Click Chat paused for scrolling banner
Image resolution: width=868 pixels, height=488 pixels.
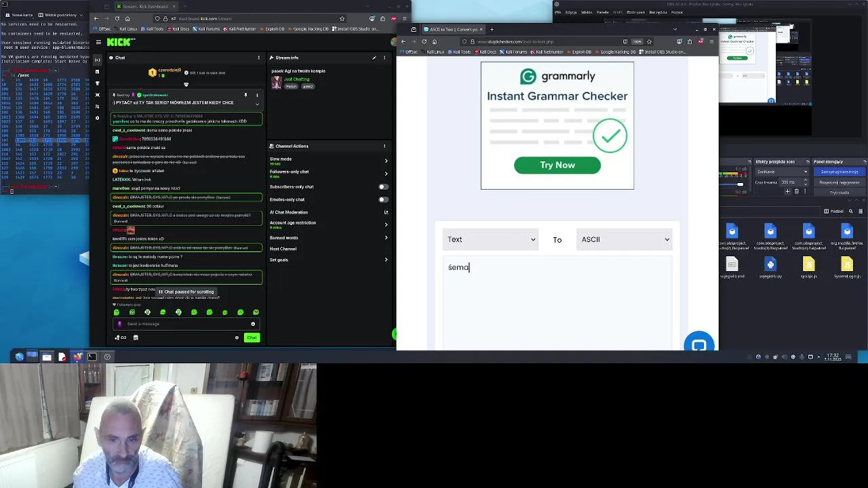click(x=186, y=292)
